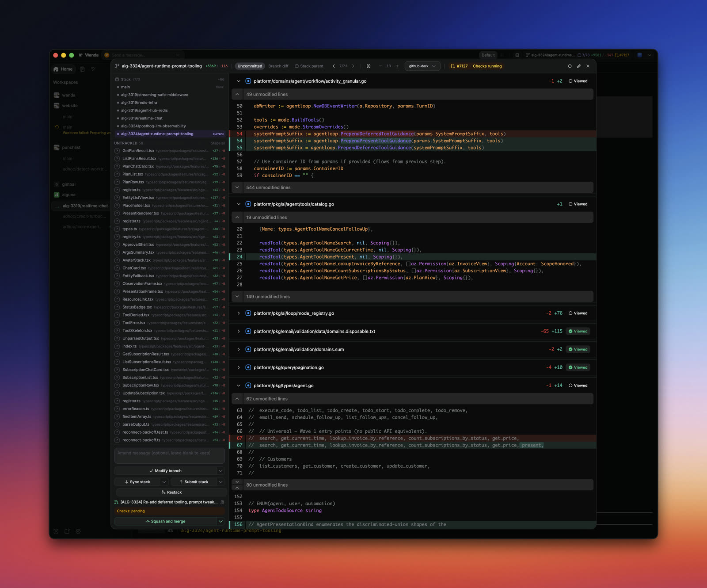Expand pagination.go file section
Screen dimensions: 707x588
tap(239, 368)
